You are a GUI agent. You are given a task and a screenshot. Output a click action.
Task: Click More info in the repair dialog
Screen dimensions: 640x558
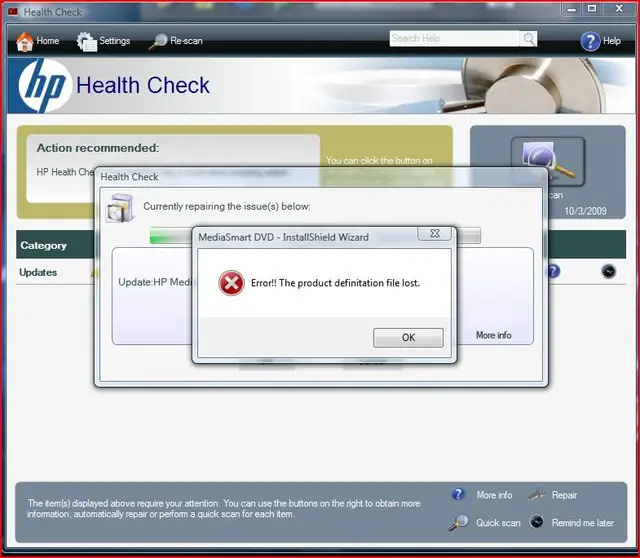click(493, 335)
